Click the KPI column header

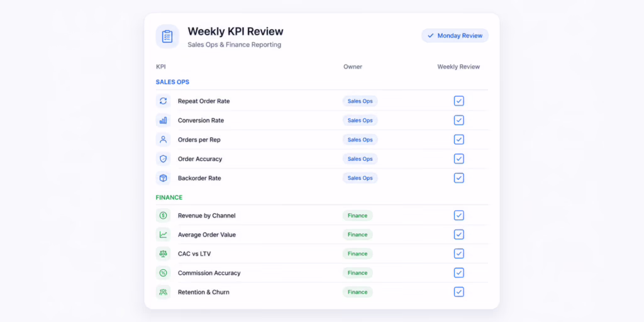(161, 67)
